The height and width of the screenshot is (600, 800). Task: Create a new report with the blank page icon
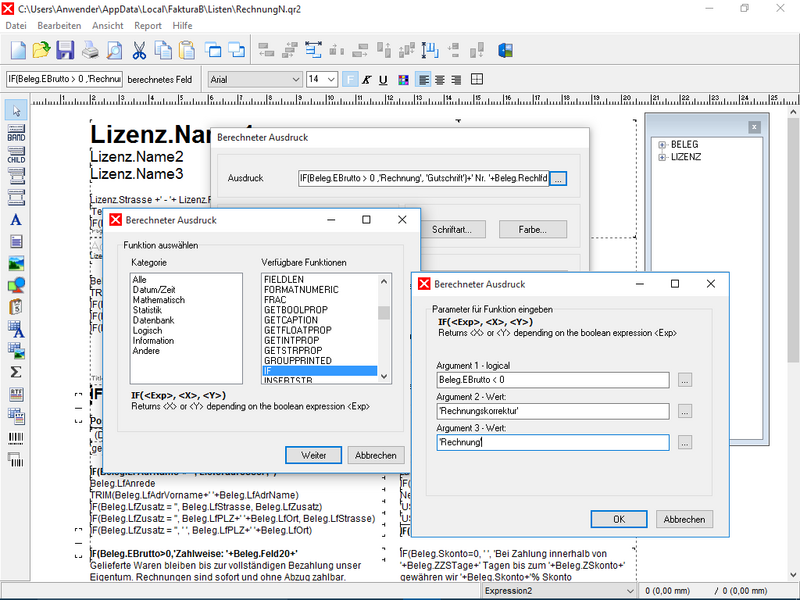click(18, 51)
